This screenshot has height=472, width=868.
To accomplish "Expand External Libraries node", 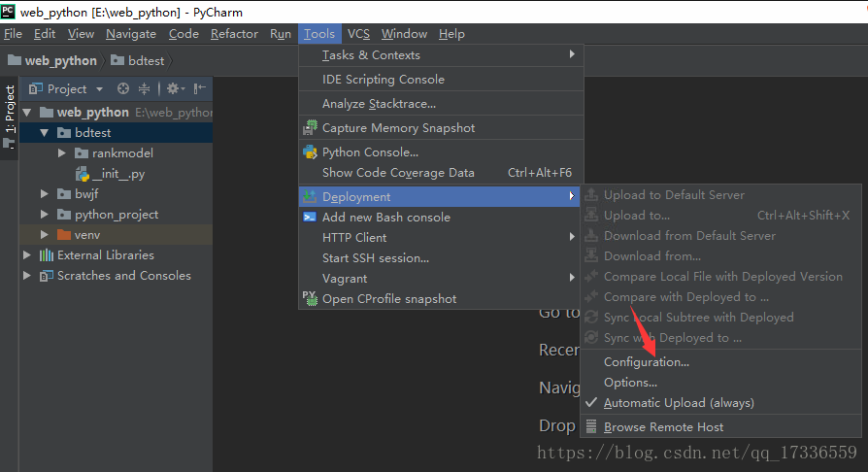I will coord(26,255).
